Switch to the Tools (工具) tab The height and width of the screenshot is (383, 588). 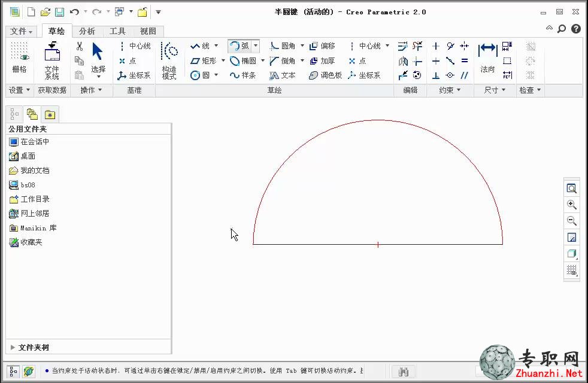pyautogui.click(x=117, y=31)
